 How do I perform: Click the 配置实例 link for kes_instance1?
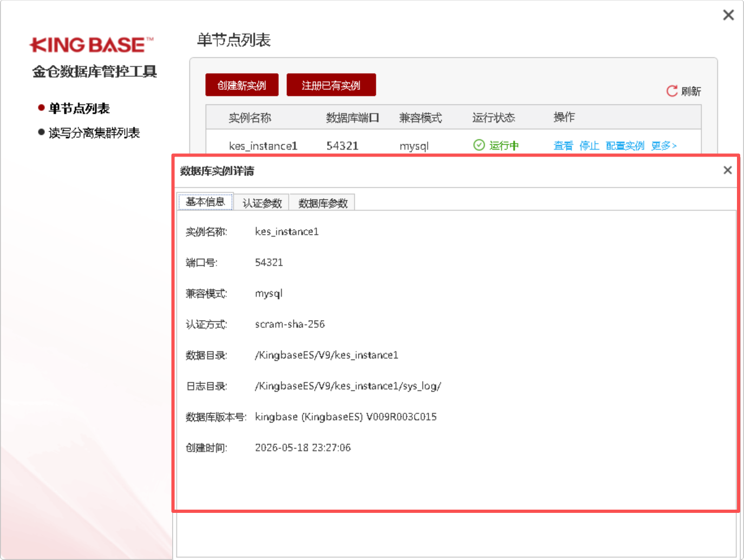[625, 146]
